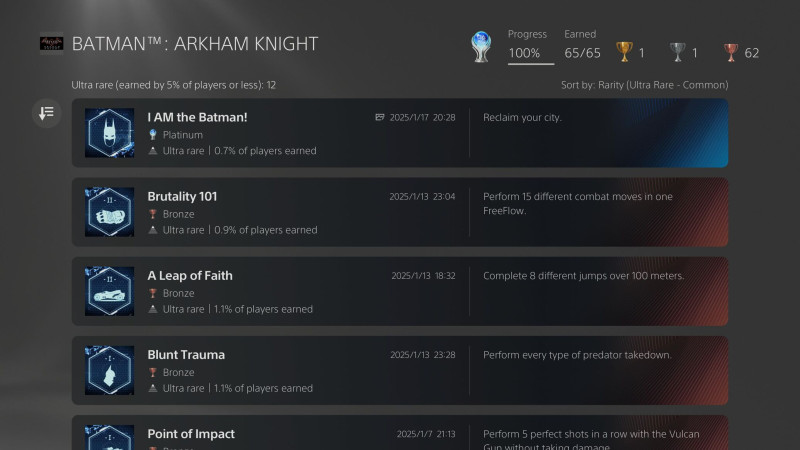Select the Brutality 101 trophy image

(x=109, y=212)
